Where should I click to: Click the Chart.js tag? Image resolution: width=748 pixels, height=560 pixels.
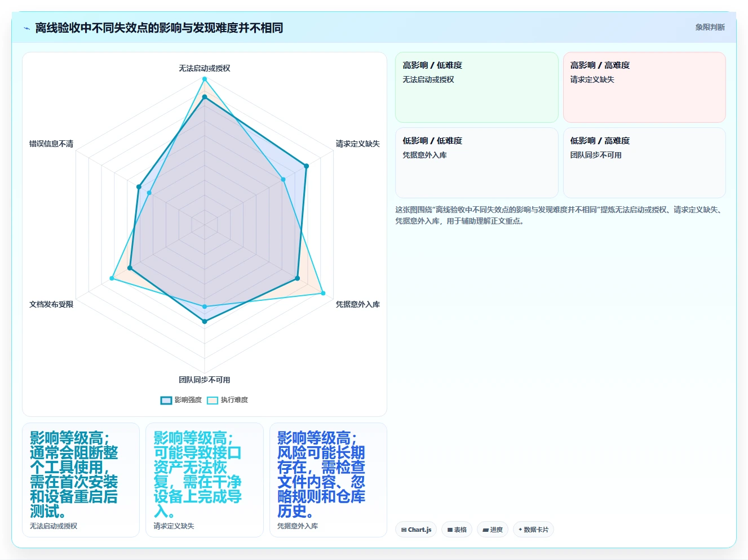[416, 530]
